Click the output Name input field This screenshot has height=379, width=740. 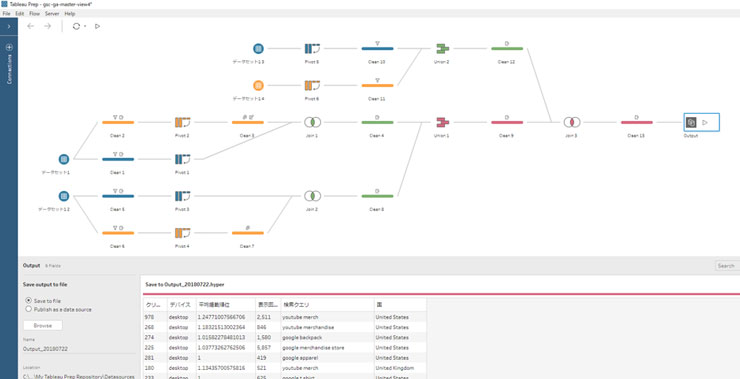point(79,349)
